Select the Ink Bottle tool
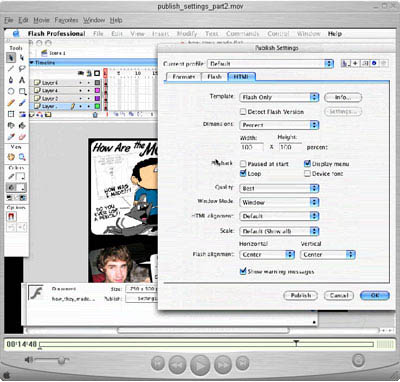The width and height of the screenshot is (400, 382). [11, 125]
